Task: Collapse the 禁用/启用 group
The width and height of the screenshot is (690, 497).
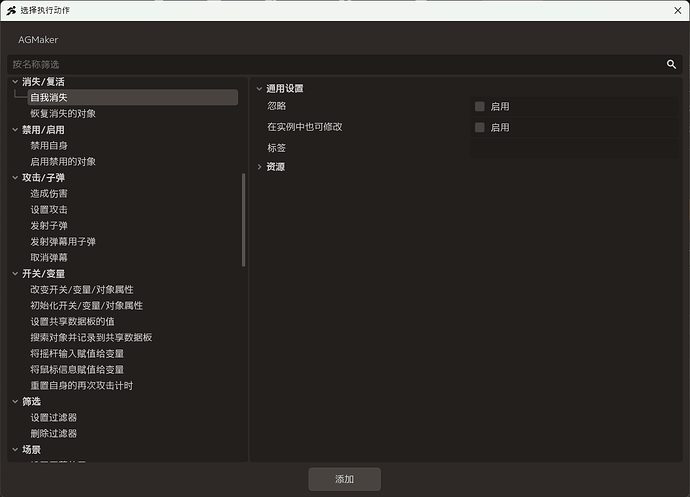Action: click(15, 130)
